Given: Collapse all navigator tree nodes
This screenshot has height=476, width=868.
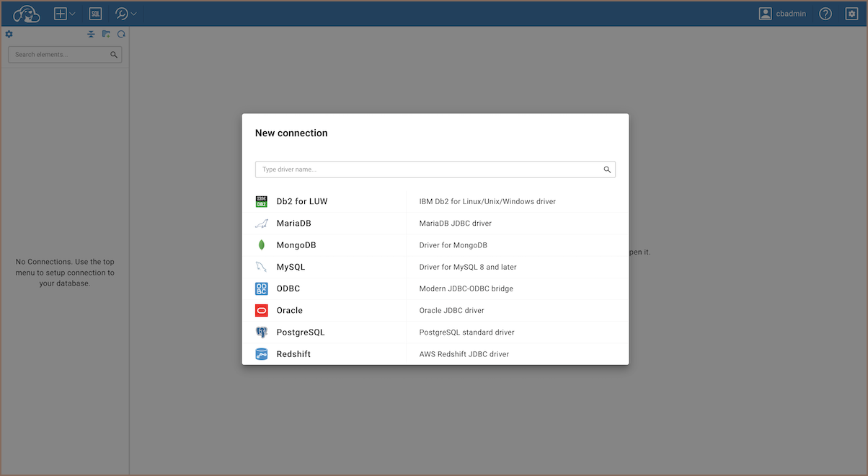Looking at the screenshot, I should click(x=91, y=34).
